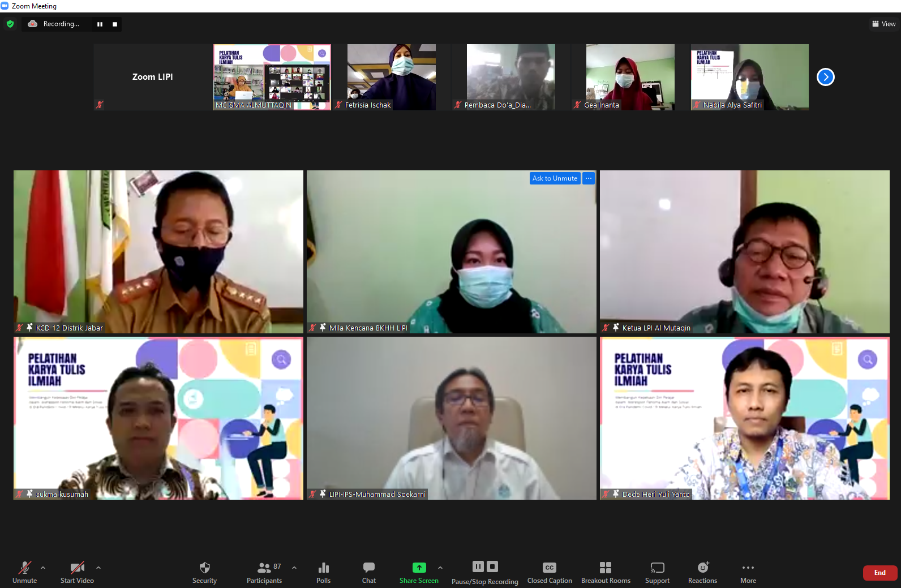Show next page of participant thumbnails
The height and width of the screenshot is (588, 901).
825,77
